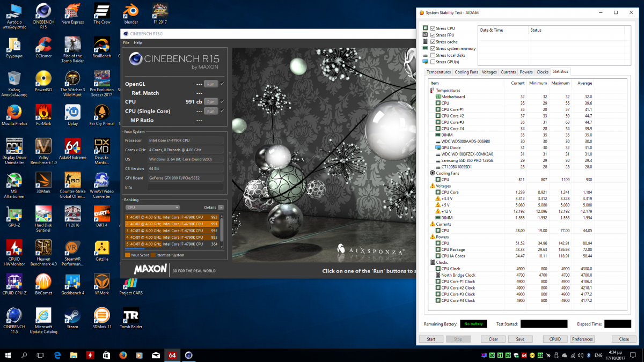This screenshot has height=362, width=644.
Task: Select Rise of the Tomb Raider icon
Action: [x=72, y=50]
